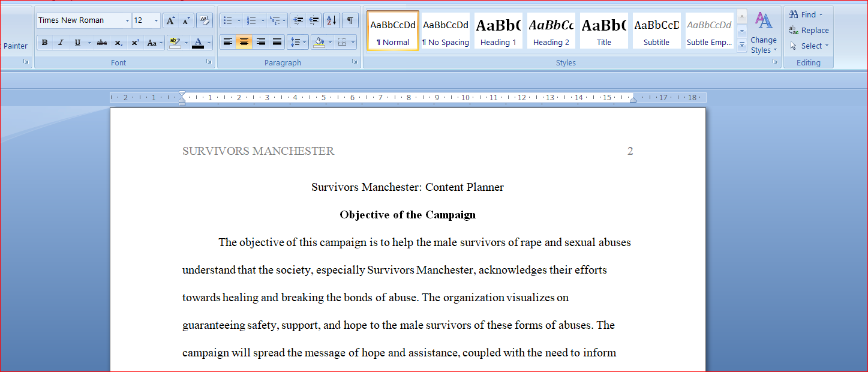Viewport: 868px width, 372px height.
Task: Apply the Heading 2 style
Action: [551, 30]
